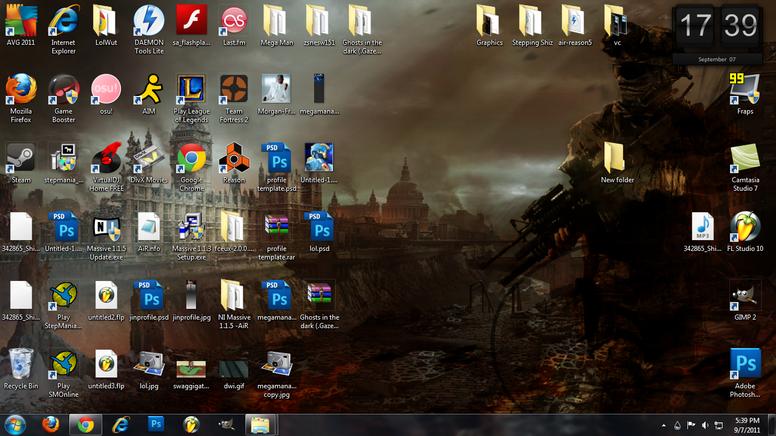Launch Team Fortress 2 shortcut
This screenshot has height=436, width=776.
234,97
